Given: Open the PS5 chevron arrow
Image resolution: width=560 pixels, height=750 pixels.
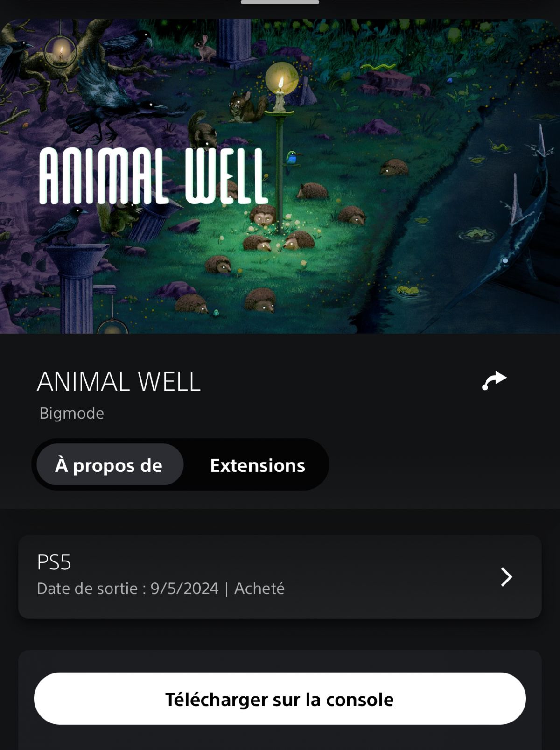Looking at the screenshot, I should tap(506, 577).
